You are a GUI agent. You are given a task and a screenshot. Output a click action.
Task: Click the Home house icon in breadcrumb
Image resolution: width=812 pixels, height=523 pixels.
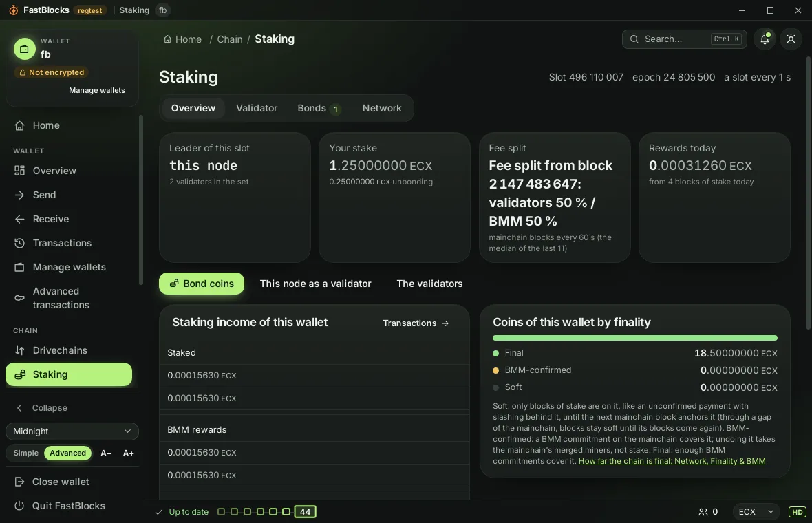(x=167, y=39)
